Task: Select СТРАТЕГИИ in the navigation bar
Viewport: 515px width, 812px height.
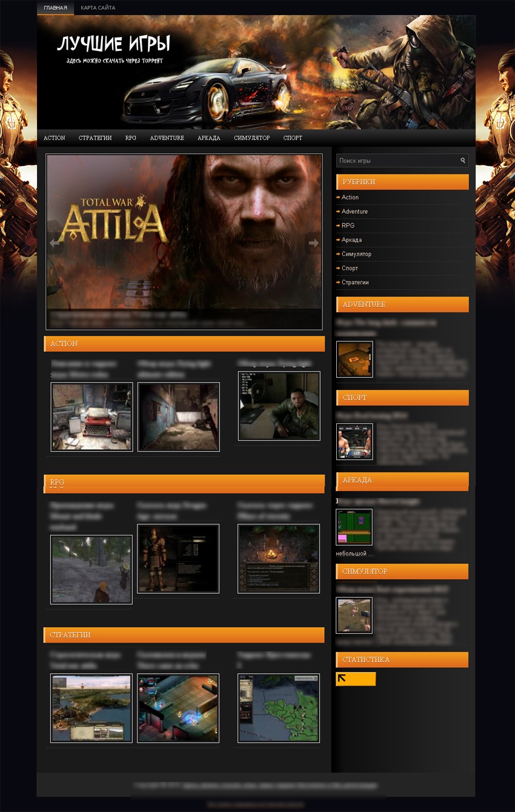Action: [95, 138]
